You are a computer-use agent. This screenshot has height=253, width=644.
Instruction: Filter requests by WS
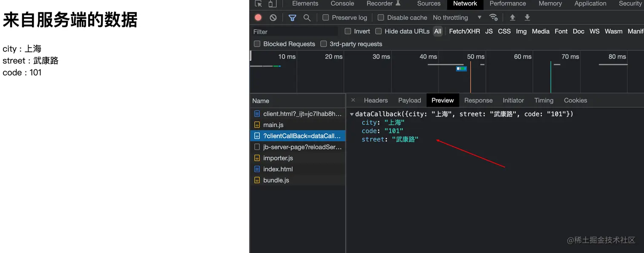pyautogui.click(x=595, y=31)
